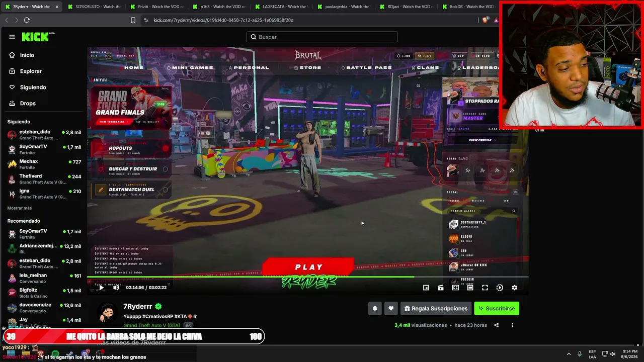Open Thefiverd channel in the sidebar

click(x=44, y=179)
